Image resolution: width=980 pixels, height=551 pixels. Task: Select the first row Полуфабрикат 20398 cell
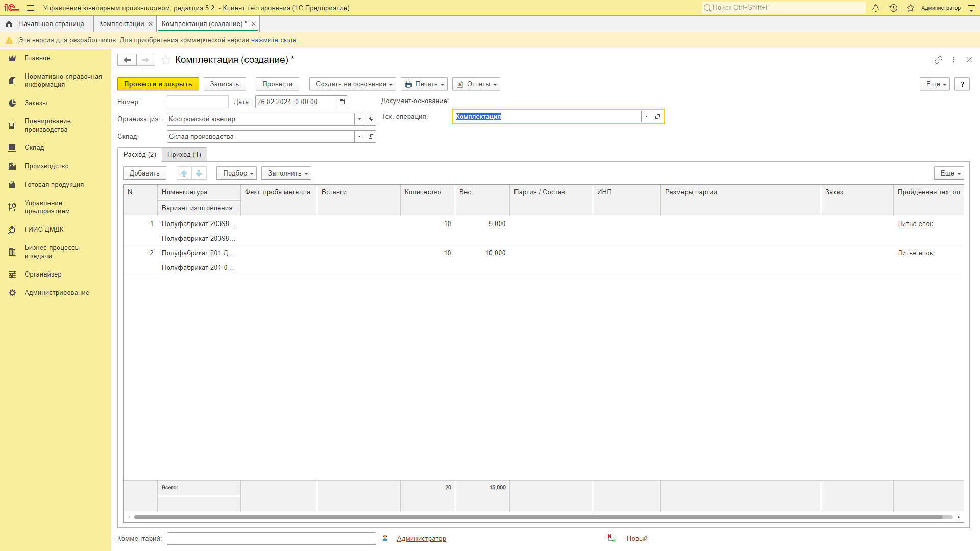pyautogui.click(x=199, y=224)
